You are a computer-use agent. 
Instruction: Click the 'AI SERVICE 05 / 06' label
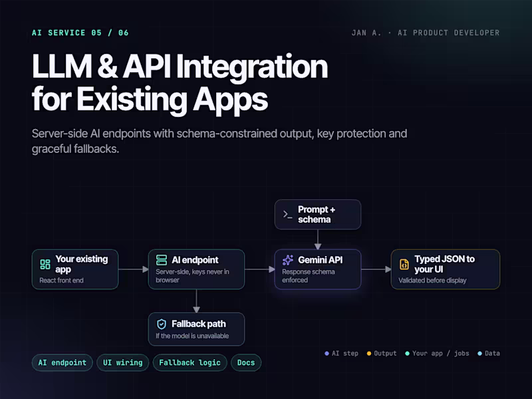tap(80, 33)
